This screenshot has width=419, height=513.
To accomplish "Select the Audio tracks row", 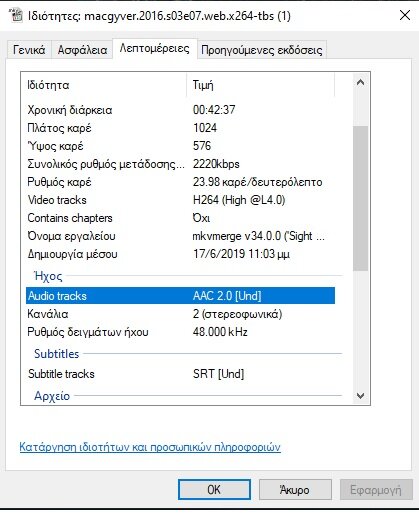I will tap(180, 296).
